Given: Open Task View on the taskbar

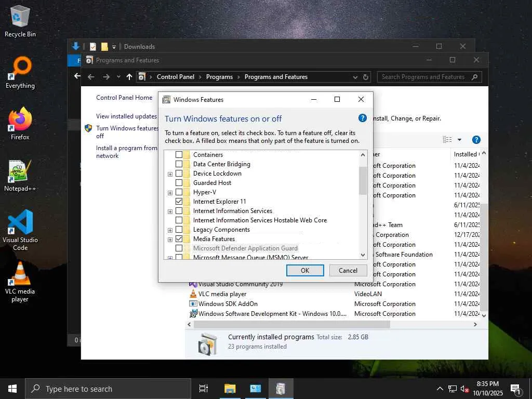Looking at the screenshot, I should (204, 389).
